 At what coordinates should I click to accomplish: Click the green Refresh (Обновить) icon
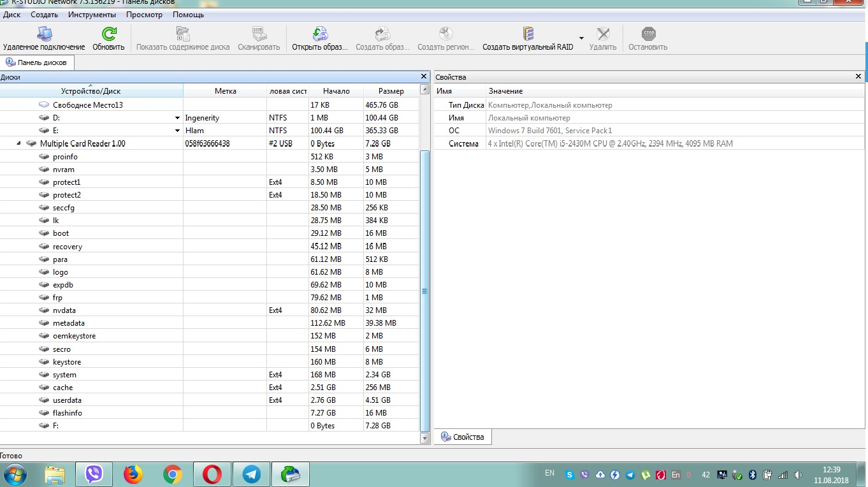point(109,34)
